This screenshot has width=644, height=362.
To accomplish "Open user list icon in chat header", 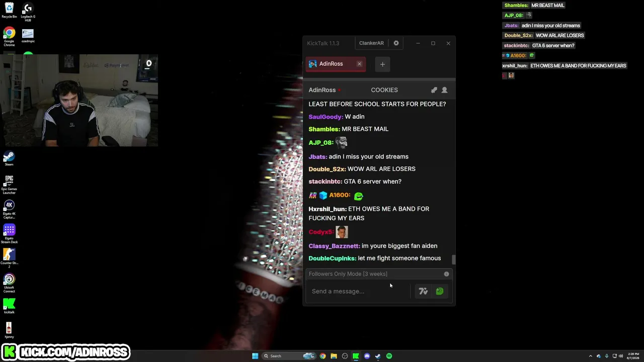I will click(444, 90).
